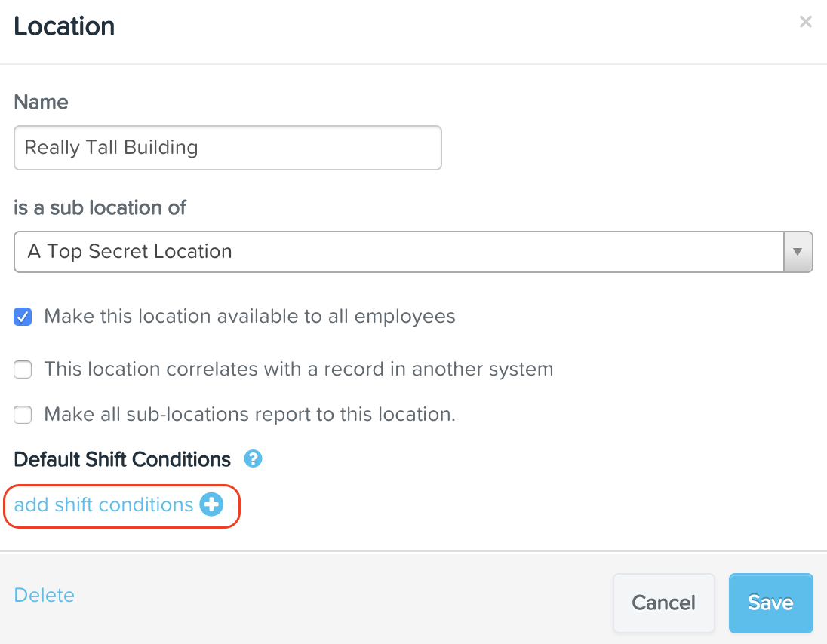Viewport: 827px width, 644px height.
Task: Click the help icon beside Default Shift Conditions
Action: coord(254,458)
